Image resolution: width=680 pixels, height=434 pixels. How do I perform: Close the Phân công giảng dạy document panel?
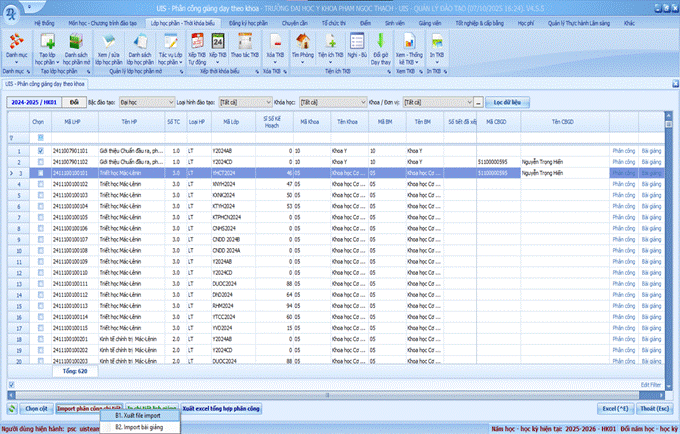pyautogui.click(x=675, y=84)
